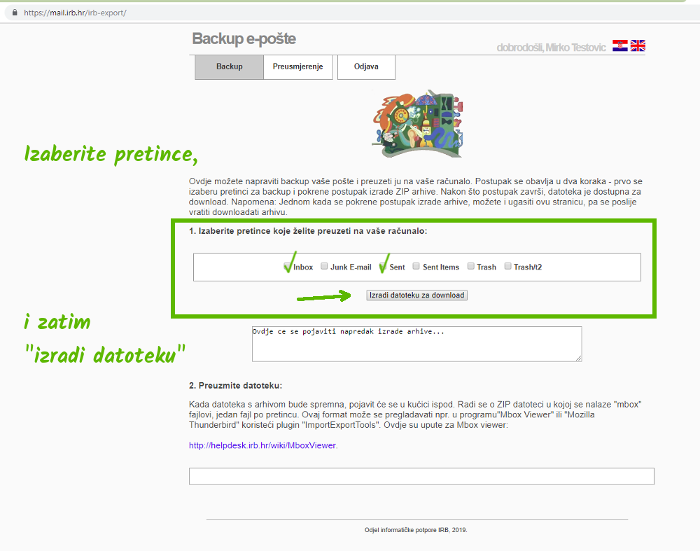
Task: Switch language using the UK flag
Action: point(638,46)
